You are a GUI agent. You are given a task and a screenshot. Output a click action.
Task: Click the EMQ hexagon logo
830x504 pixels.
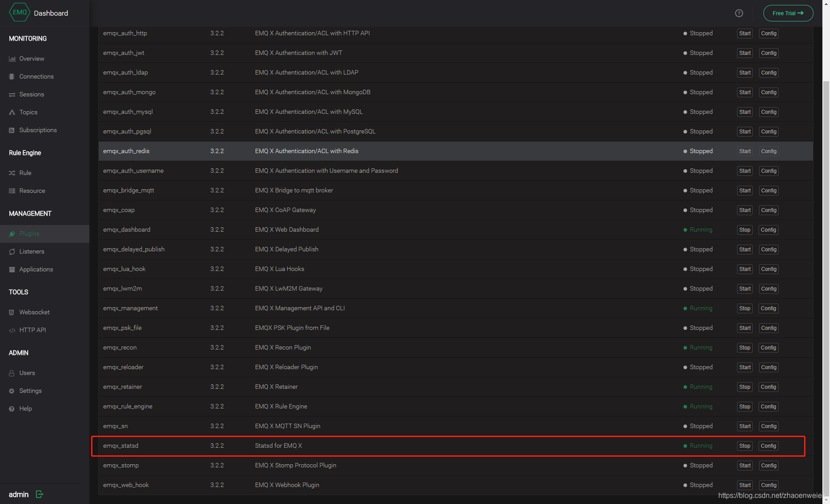20,12
